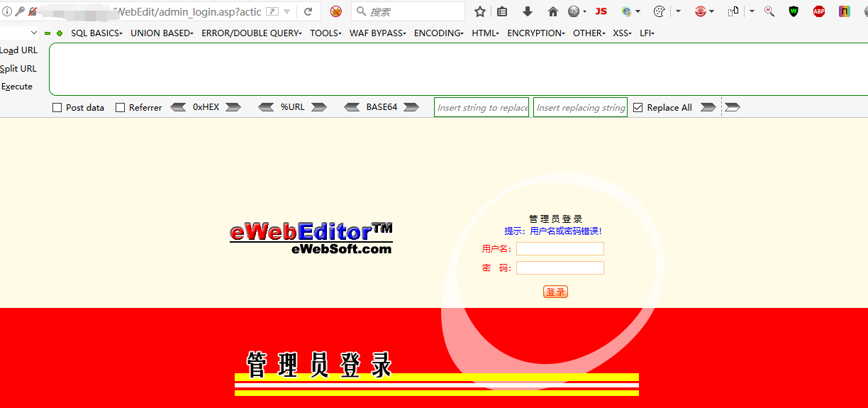Expand the address bar history dropdown arrow
Screen dimensions: 868x408
click(x=287, y=12)
